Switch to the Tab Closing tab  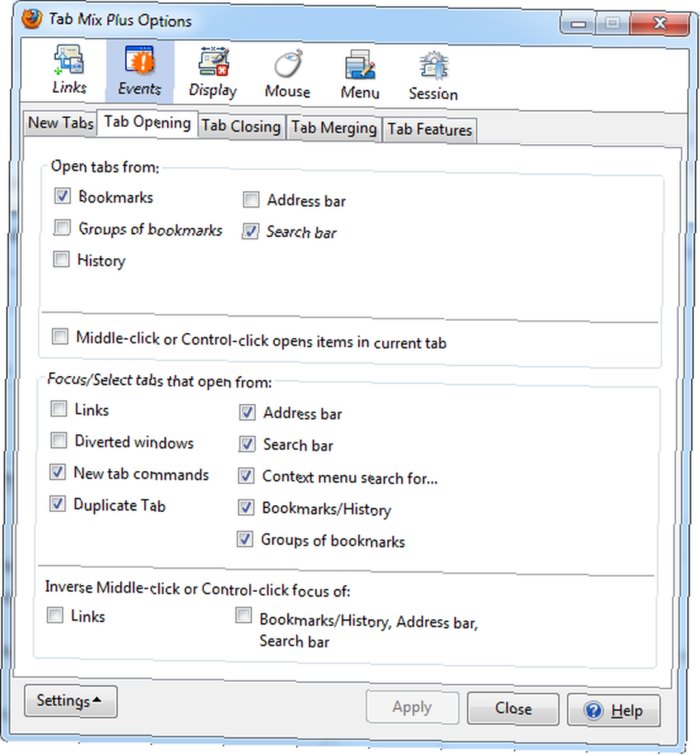click(x=241, y=126)
